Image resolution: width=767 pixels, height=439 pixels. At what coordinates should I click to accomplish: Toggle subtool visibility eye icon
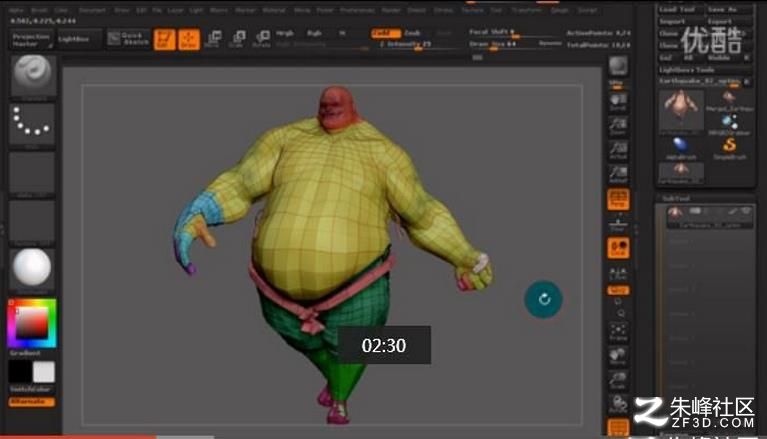746,211
